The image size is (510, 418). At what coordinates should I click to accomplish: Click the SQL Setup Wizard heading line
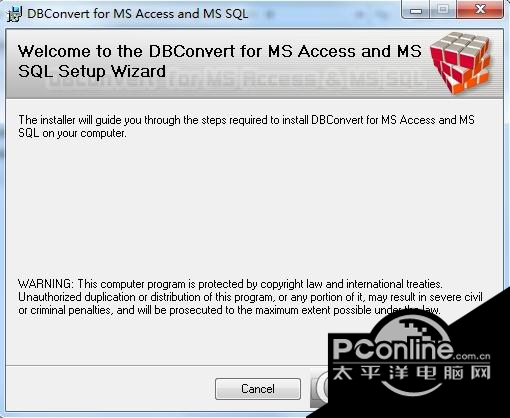pyautogui.click(x=92, y=71)
